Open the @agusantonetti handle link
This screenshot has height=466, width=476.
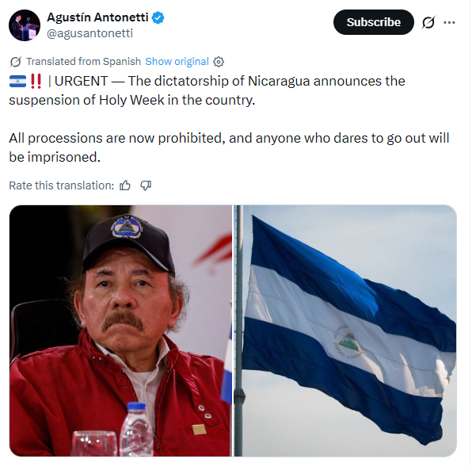coord(89,33)
